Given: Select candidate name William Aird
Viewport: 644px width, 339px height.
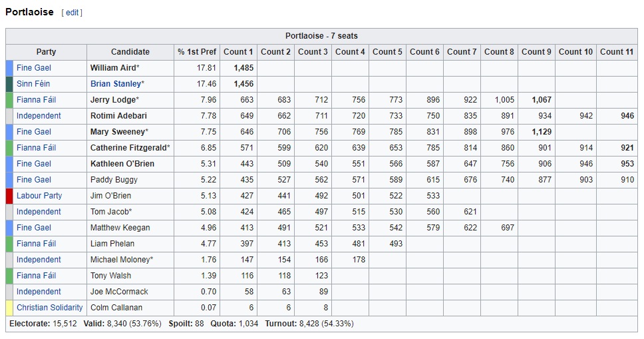Looking at the screenshot, I should point(113,68).
